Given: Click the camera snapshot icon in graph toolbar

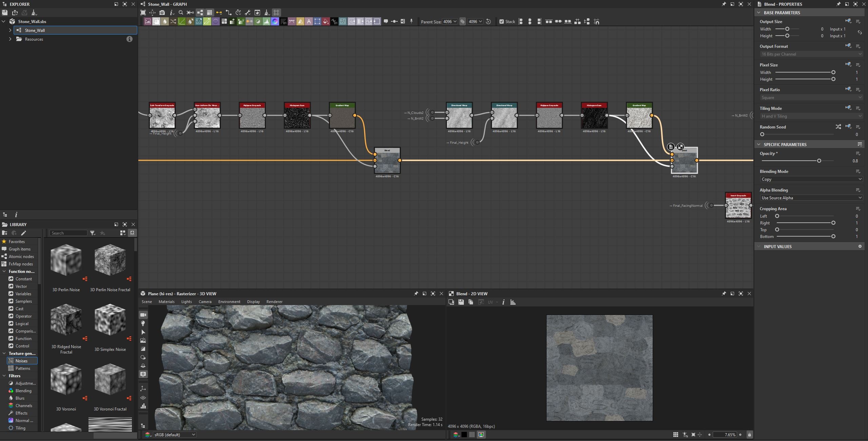Looking at the screenshot, I should [162, 13].
